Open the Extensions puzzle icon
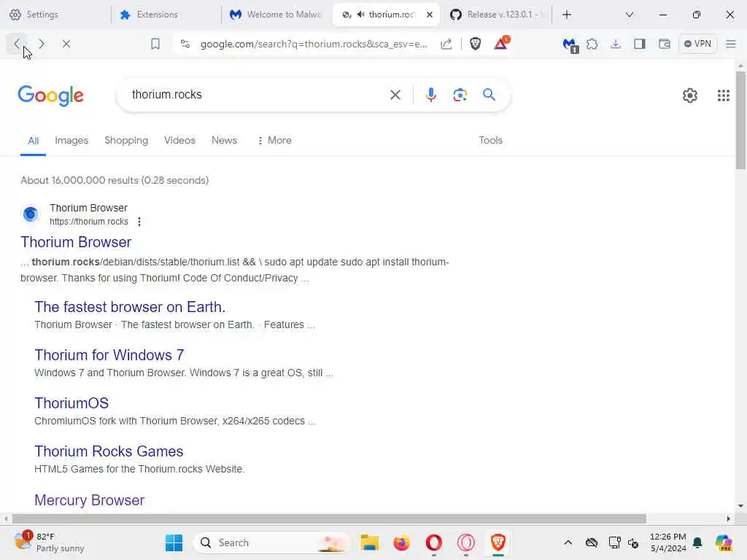Image resolution: width=747 pixels, height=560 pixels. tap(592, 44)
